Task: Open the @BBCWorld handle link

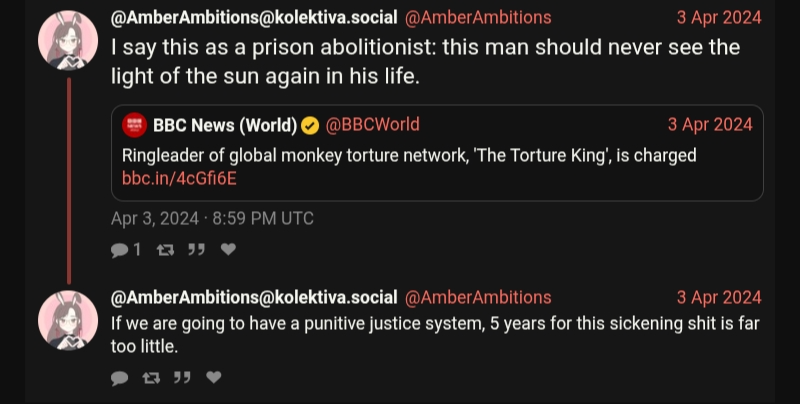Action: click(373, 125)
